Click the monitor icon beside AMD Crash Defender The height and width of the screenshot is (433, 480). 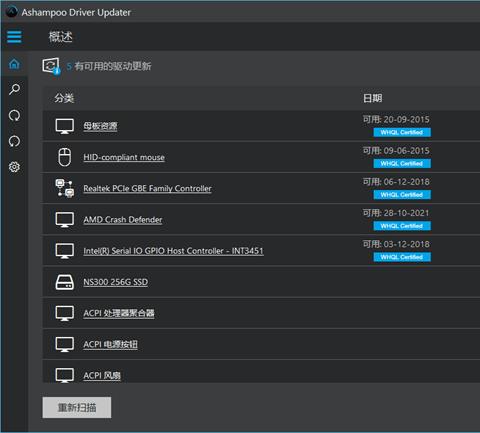tap(65, 220)
